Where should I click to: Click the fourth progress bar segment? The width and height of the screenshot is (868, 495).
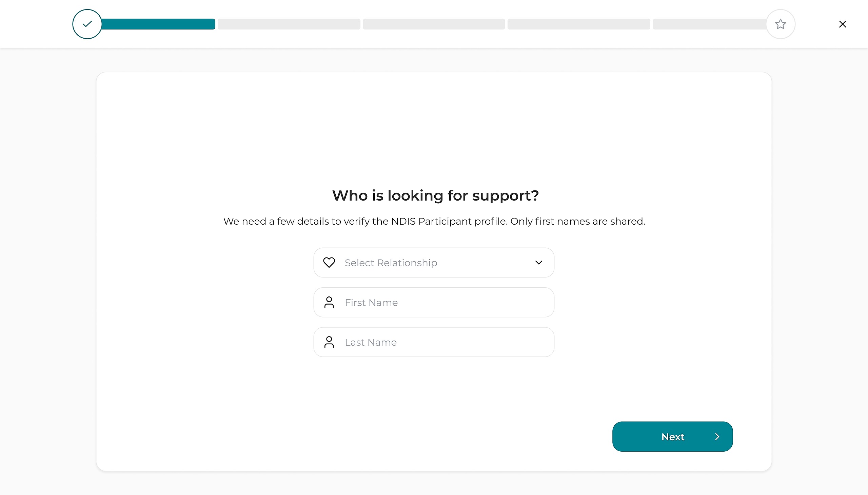578,24
